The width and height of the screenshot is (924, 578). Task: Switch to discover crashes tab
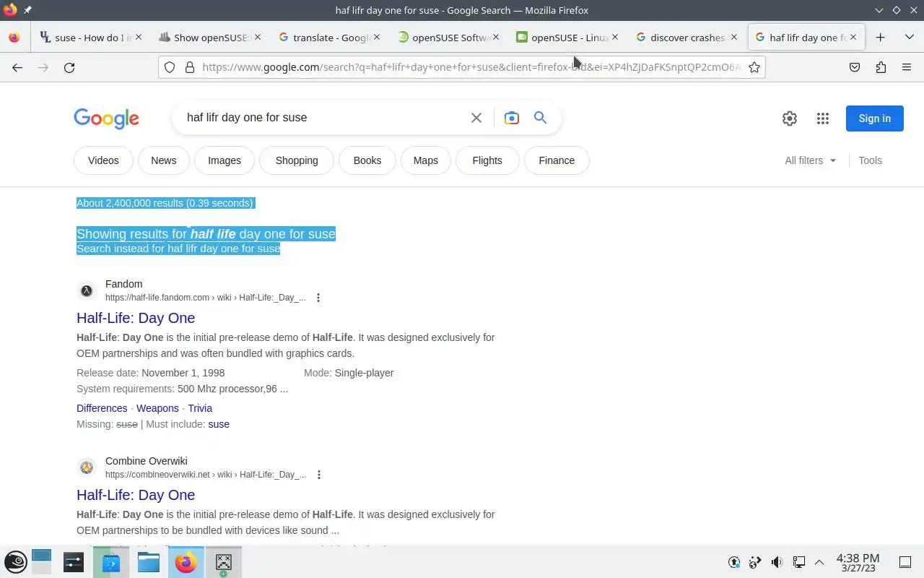point(686,37)
